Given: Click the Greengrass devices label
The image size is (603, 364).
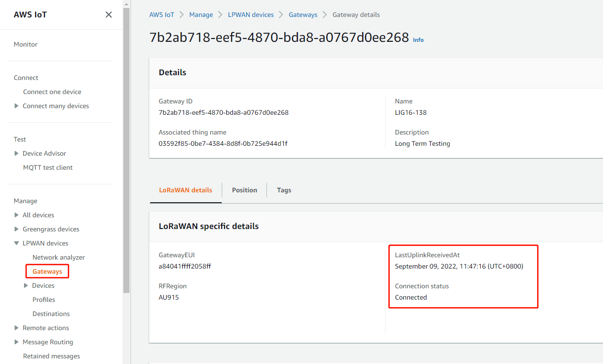Looking at the screenshot, I should pyautogui.click(x=51, y=229).
